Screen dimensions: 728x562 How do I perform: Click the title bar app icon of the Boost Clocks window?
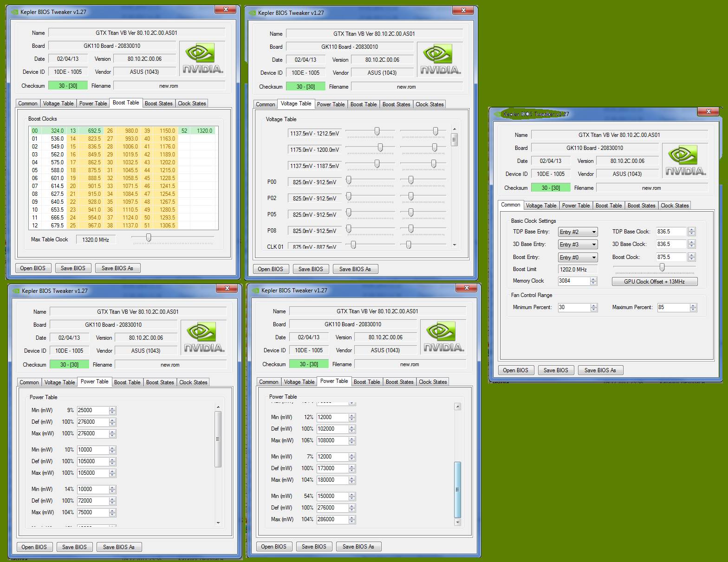pos(14,12)
